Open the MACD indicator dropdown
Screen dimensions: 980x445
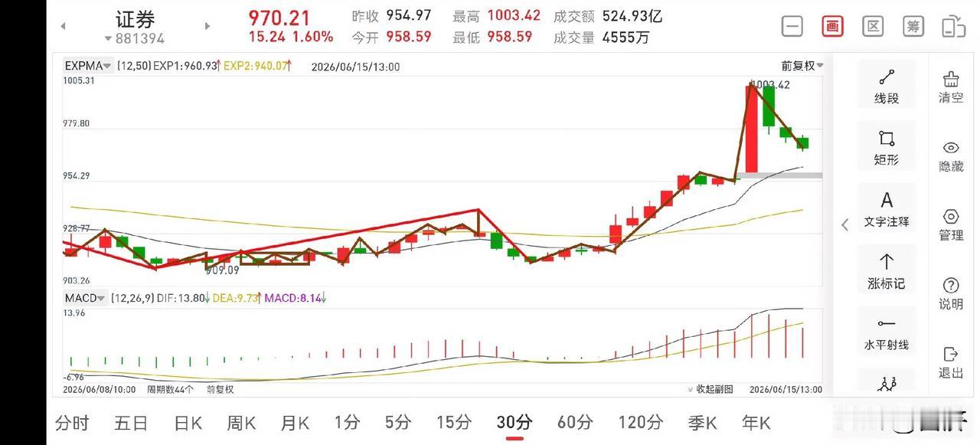point(85,298)
